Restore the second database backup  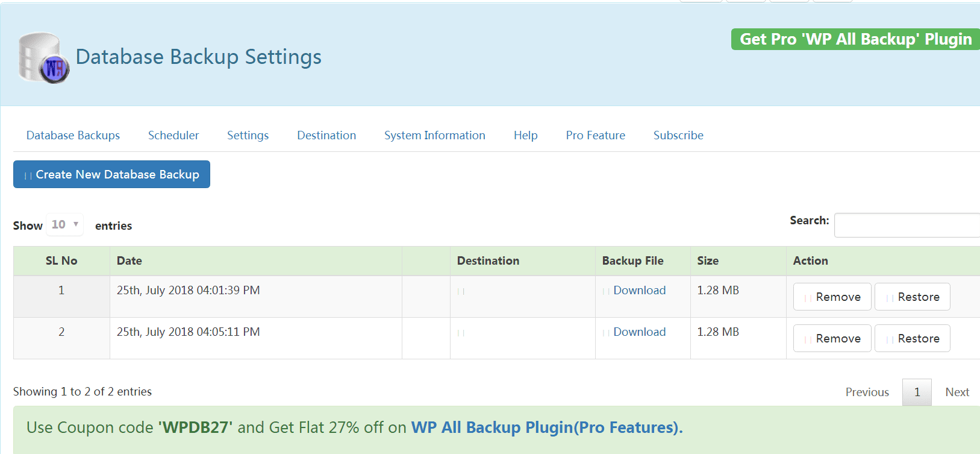pyautogui.click(x=912, y=338)
